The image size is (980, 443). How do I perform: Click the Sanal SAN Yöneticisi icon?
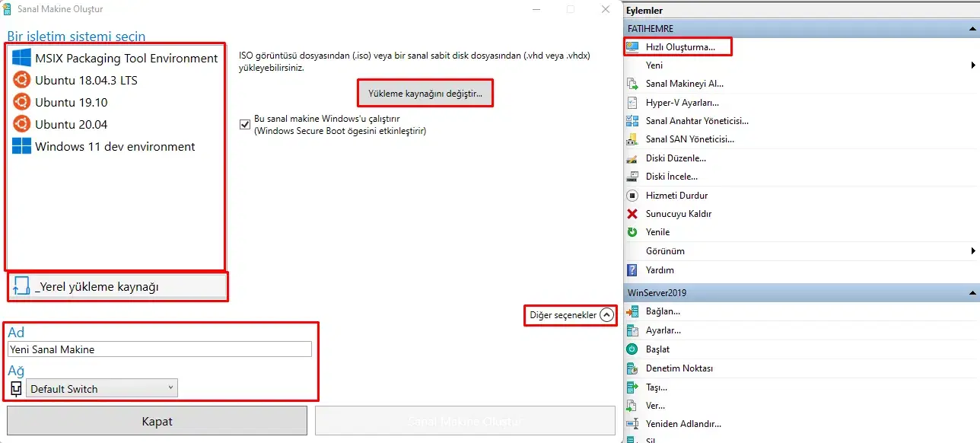(632, 139)
